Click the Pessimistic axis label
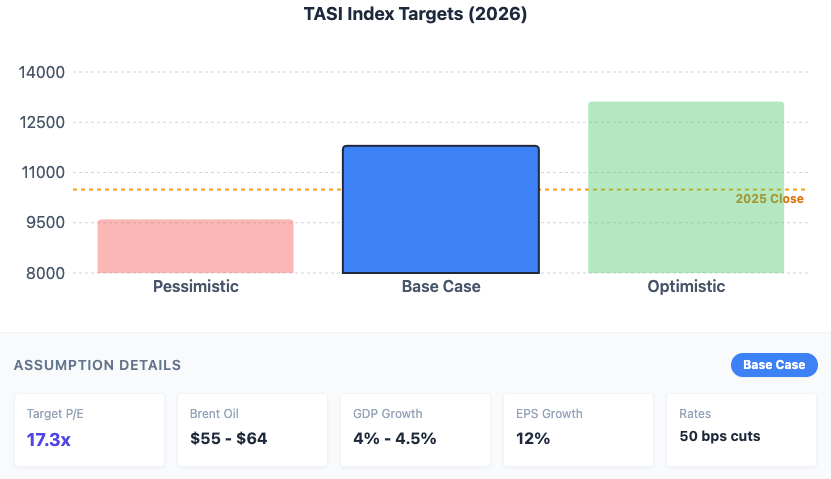Viewport: 831px width, 479px height. (x=195, y=287)
